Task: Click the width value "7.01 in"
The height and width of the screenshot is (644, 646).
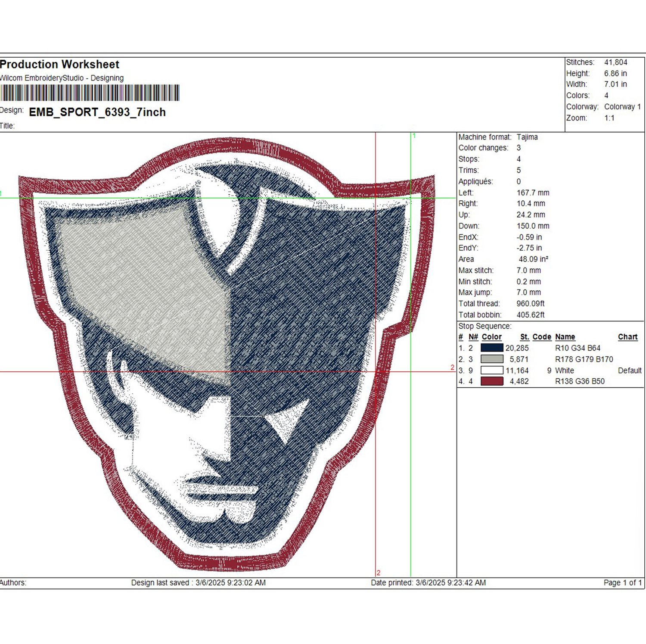Action: 615,84
